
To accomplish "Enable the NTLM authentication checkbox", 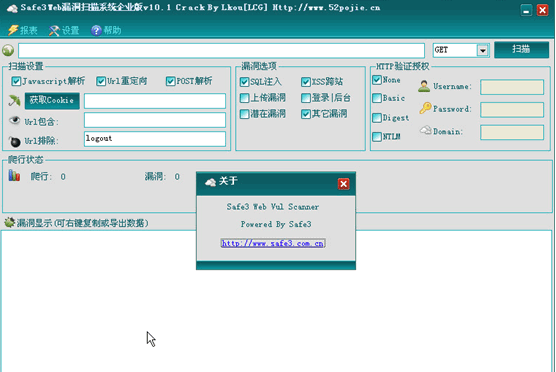I will tap(377, 136).
